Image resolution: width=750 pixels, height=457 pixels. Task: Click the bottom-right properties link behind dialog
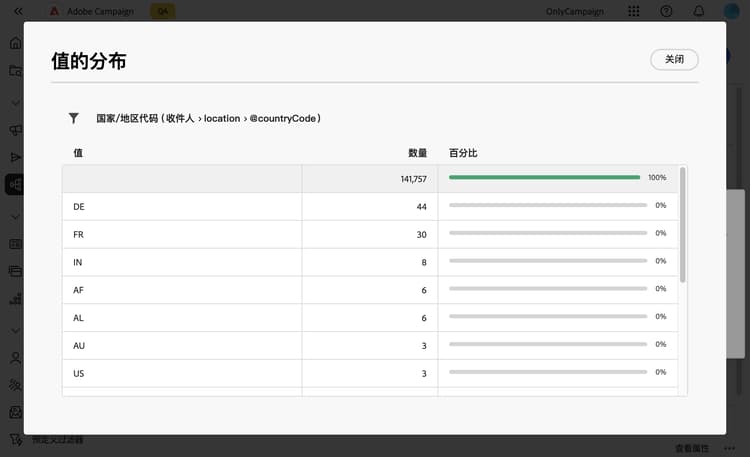[692, 448]
